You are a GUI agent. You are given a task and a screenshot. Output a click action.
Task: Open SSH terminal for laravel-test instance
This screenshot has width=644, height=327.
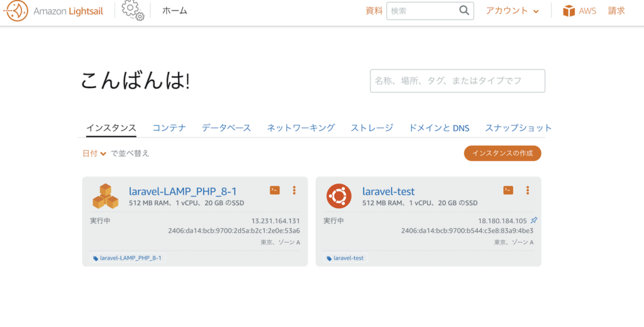click(x=508, y=190)
